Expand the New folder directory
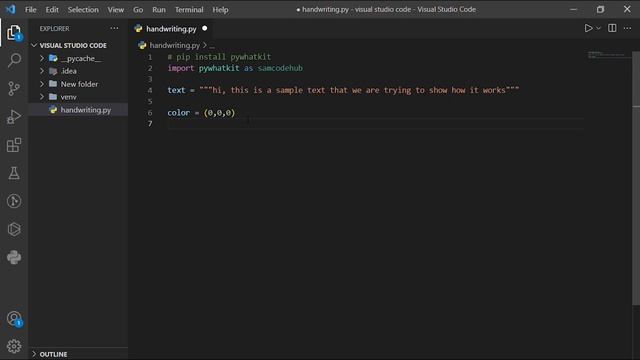Image resolution: width=640 pixels, height=360 pixels. coord(42,84)
